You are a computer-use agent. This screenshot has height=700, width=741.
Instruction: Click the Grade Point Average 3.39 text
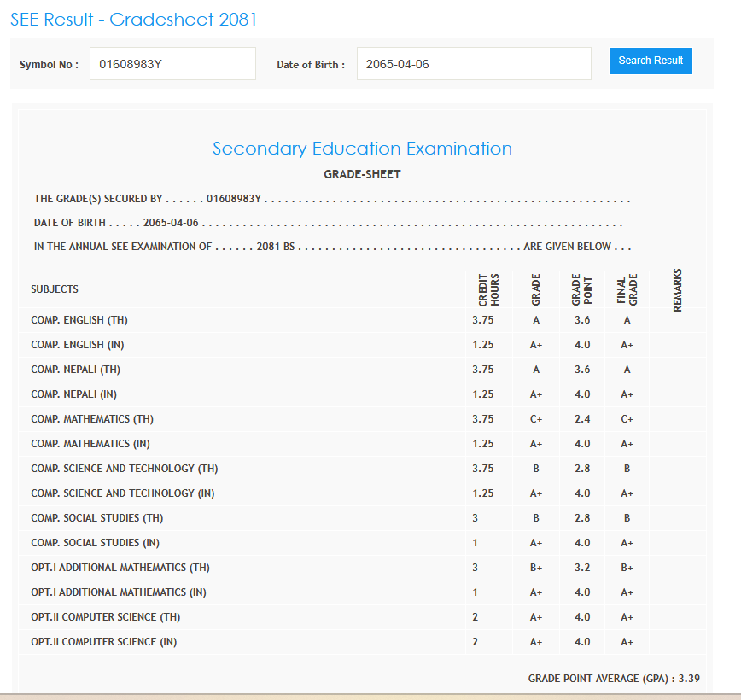coord(614,679)
